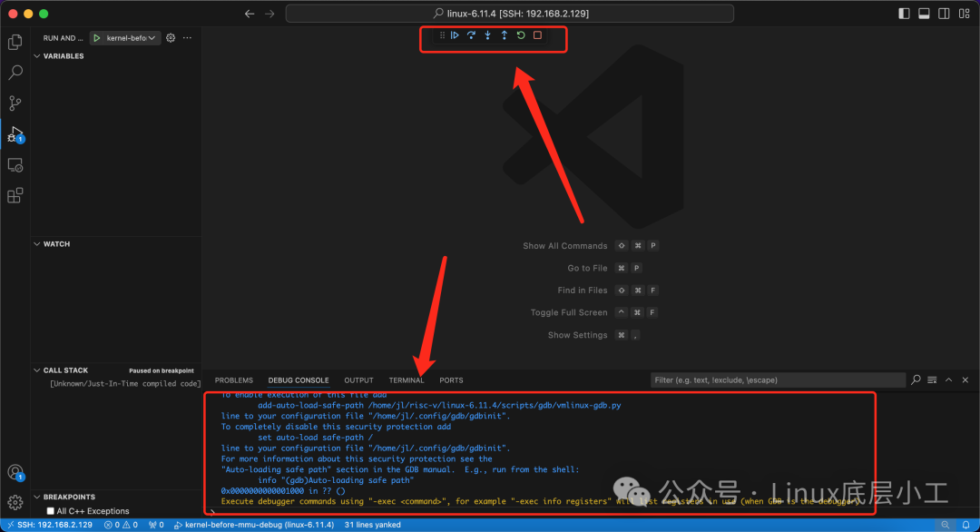Click Toggle Full Screen shortcut hint
980x532 pixels.
(593, 312)
